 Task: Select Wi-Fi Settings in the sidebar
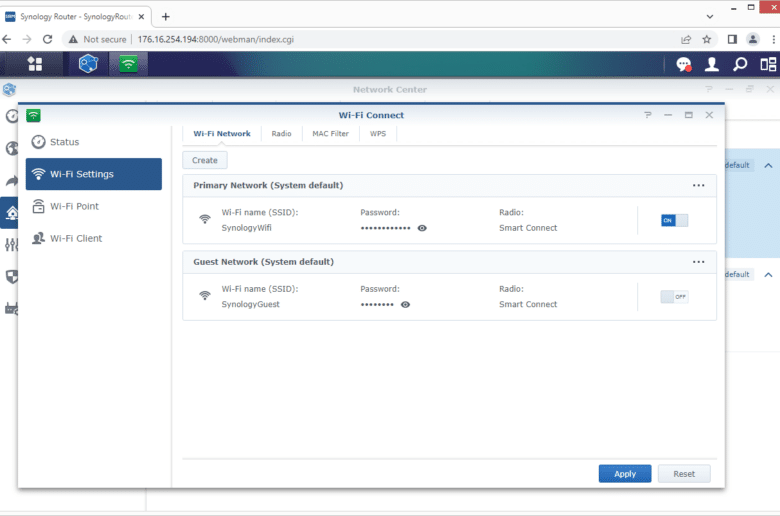(94, 174)
